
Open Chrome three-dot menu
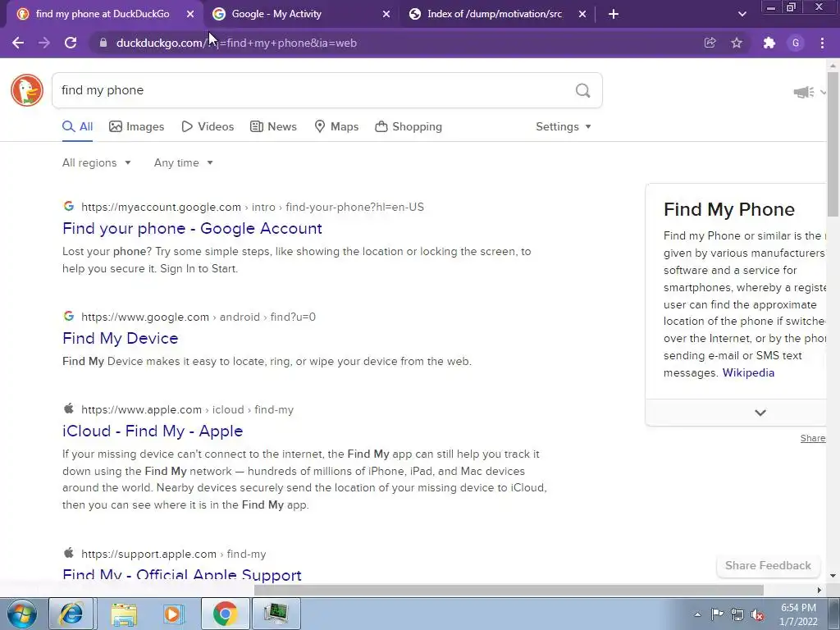822,43
